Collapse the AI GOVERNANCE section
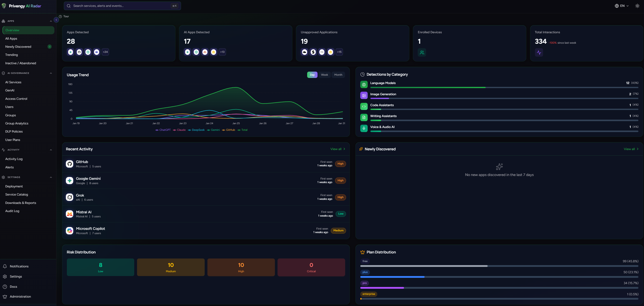 tap(51, 73)
